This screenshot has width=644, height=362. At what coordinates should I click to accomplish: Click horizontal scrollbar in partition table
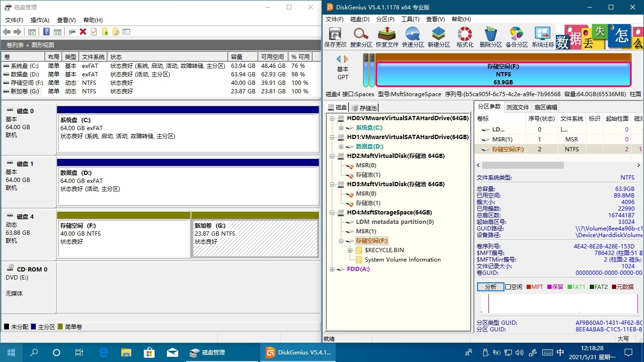tap(523, 165)
